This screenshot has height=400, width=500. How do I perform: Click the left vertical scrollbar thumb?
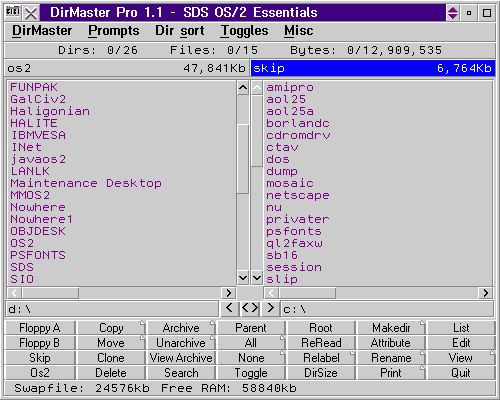243,159
